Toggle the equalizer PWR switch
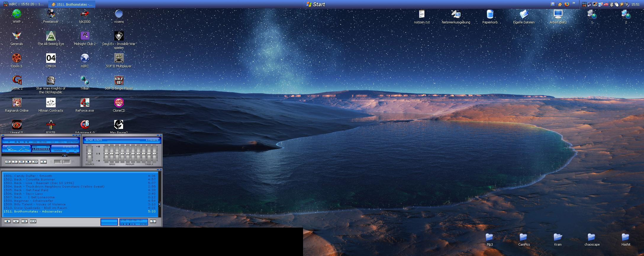This screenshot has width=644, height=256. pos(89,140)
